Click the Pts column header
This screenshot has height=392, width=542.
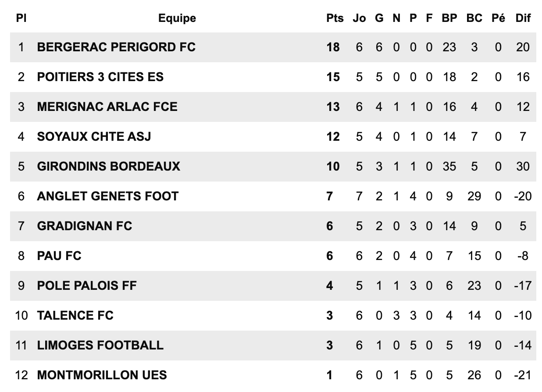click(335, 18)
